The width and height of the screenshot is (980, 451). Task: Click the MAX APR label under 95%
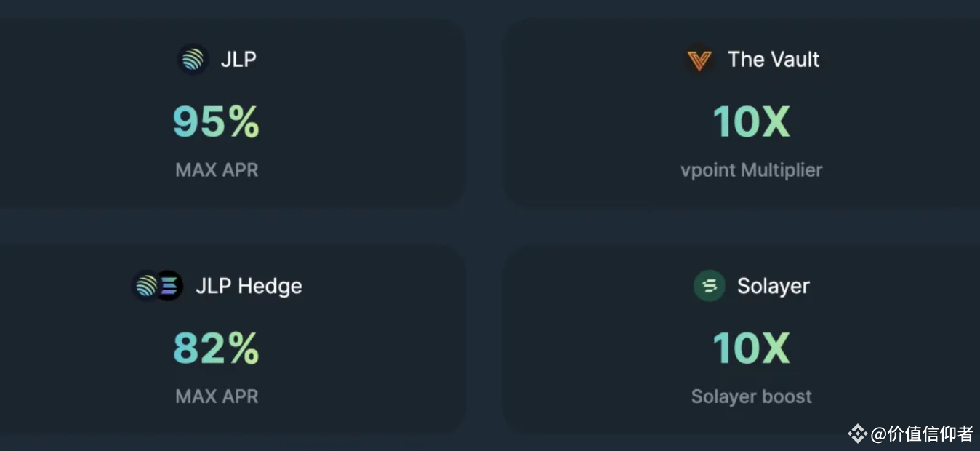pos(216,169)
